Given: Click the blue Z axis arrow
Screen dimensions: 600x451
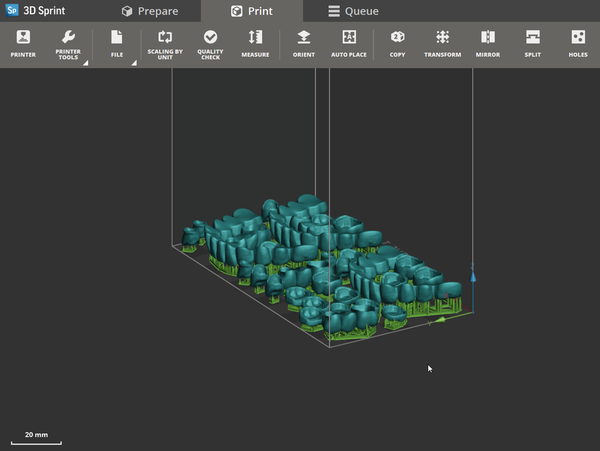Looking at the screenshot, I should [x=473, y=276].
